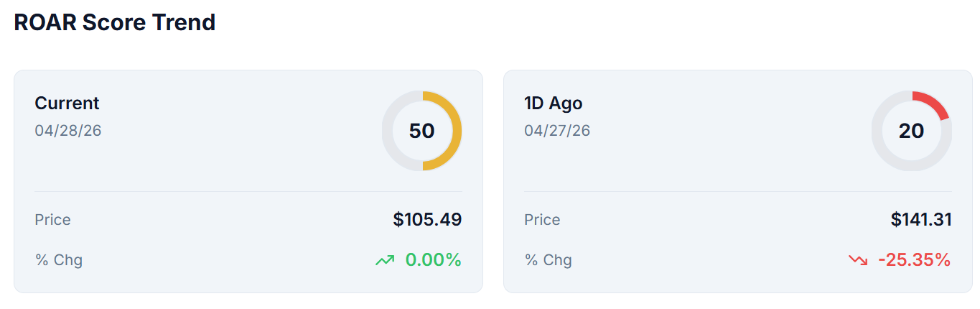Select the 1D Ago score card title
Image resolution: width=980 pixels, height=309 pixels.
(x=554, y=103)
